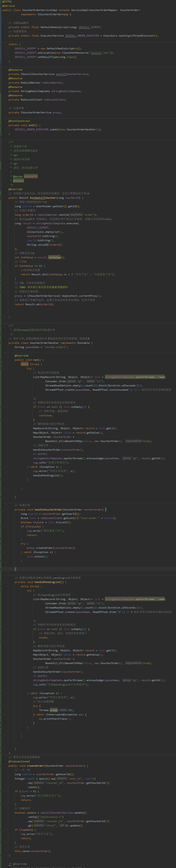176x868 pixels.
Task: Click this.save(voucherOrder) statement
Action: [x=33, y=851]
